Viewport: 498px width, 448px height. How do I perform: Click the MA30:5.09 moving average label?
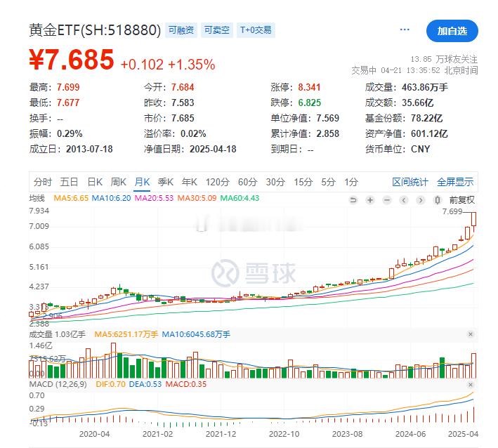(197, 198)
